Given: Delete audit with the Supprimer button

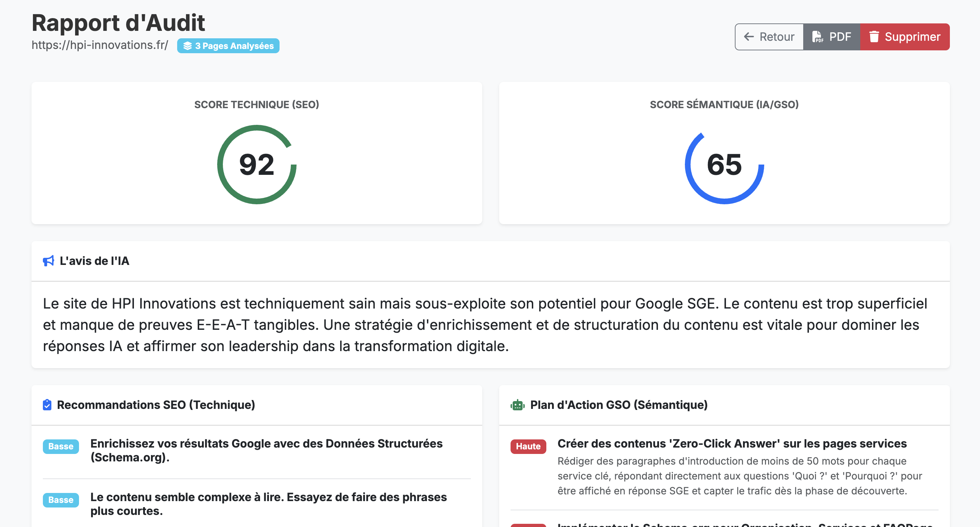Looking at the screenshot, I should (905, 37).
